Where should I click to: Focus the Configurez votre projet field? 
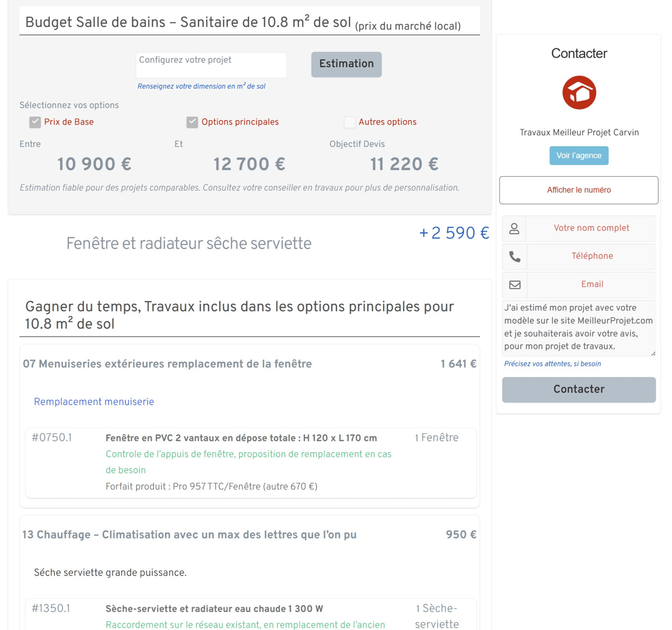tap(211, 65)
